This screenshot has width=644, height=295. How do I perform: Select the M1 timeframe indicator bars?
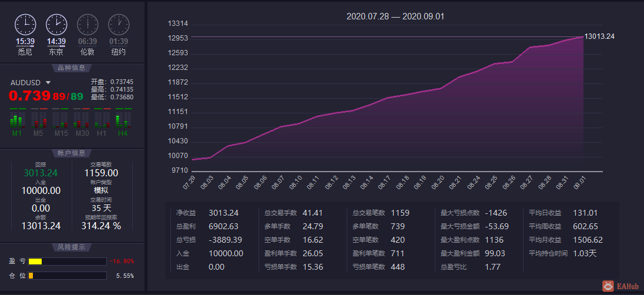17,118
